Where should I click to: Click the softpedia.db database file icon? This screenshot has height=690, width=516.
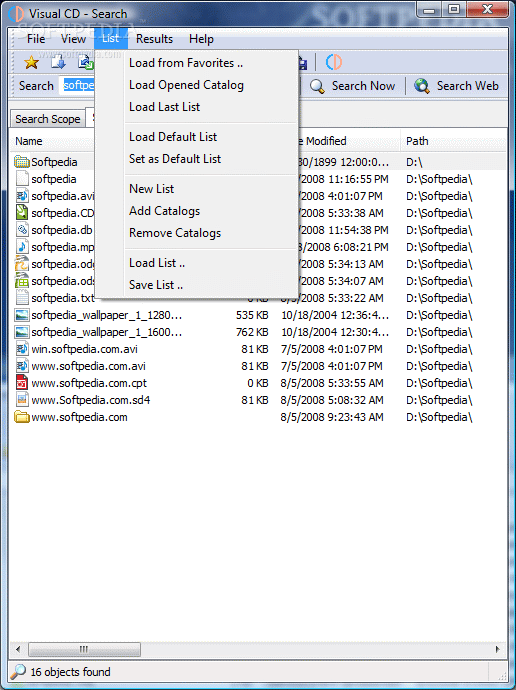[x=22, y=230]
